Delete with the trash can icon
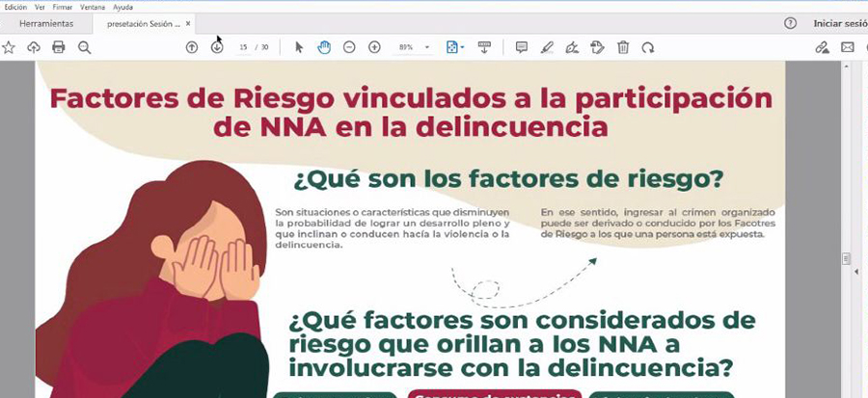This screenshot has height=398, width=868. pos(623,47)
